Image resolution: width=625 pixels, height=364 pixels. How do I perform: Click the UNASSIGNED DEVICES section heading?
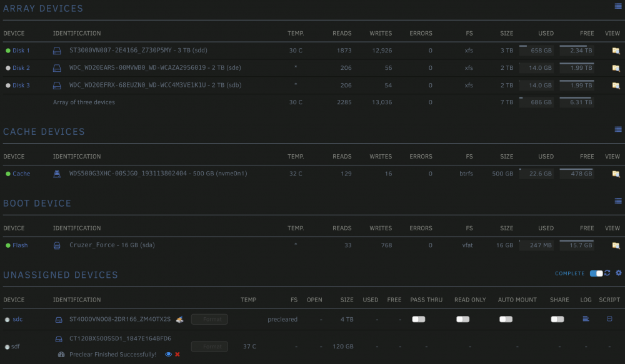(x=61, y=275)
